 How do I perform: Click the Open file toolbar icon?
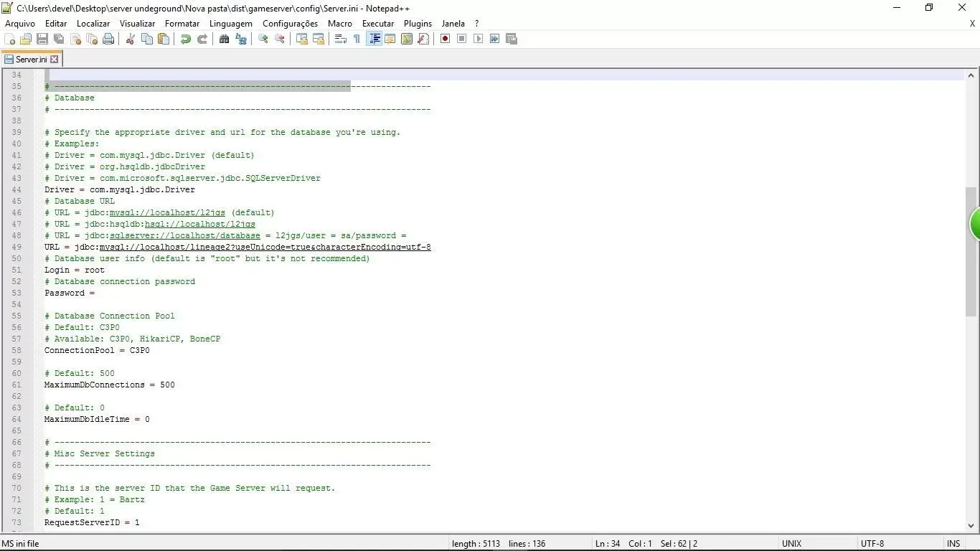coord(26,39)
